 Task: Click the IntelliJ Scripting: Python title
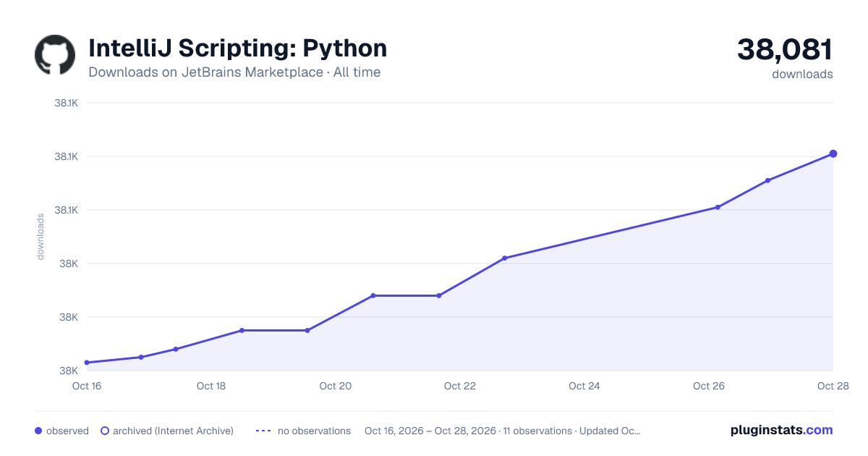(x=238, y=48)
